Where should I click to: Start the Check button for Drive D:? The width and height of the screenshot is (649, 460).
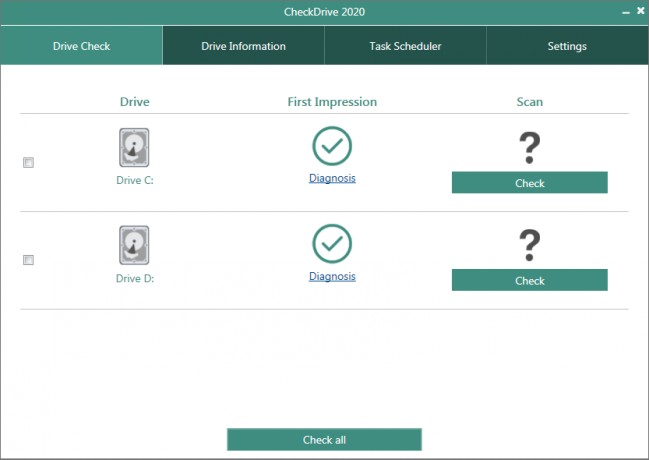click(530, 280)
